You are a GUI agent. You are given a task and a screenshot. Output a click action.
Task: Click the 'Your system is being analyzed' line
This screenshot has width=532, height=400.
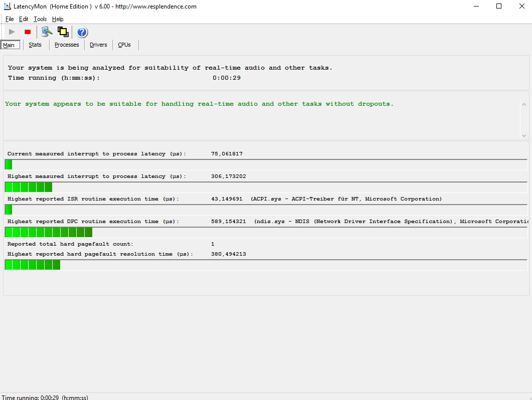(170, 68)
